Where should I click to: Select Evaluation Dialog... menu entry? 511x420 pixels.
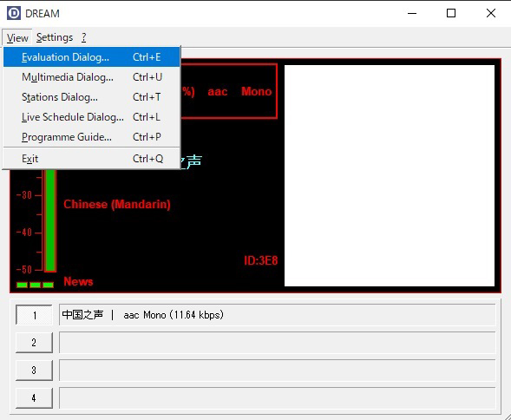tap(92, 57)
